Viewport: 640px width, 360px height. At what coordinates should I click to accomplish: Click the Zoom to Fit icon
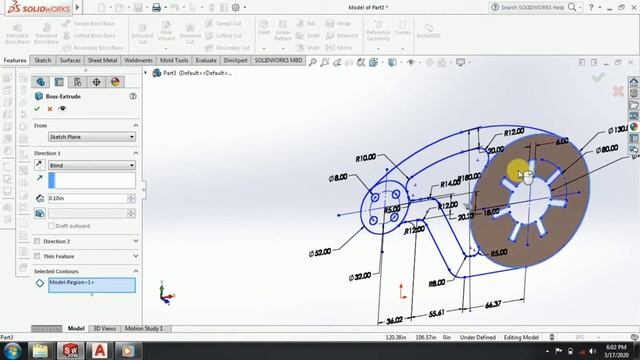click(x=313, y=62)
